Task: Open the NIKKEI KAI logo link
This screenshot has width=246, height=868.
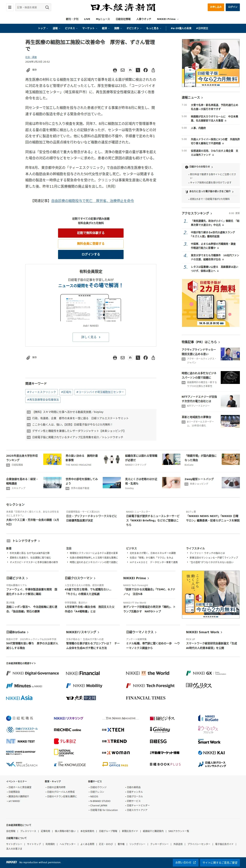Action: [x=211, y=752]
